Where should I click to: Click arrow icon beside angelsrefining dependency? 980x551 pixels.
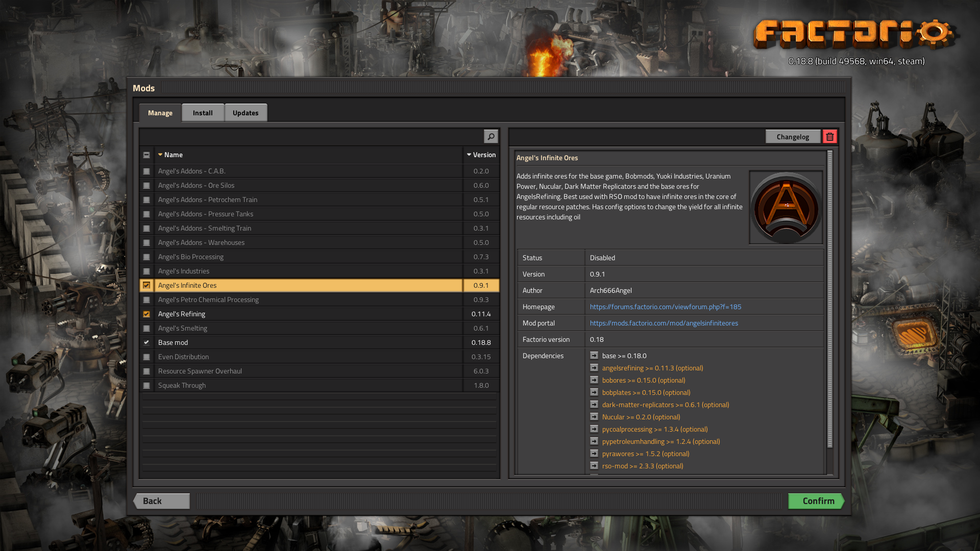[594, 368]
